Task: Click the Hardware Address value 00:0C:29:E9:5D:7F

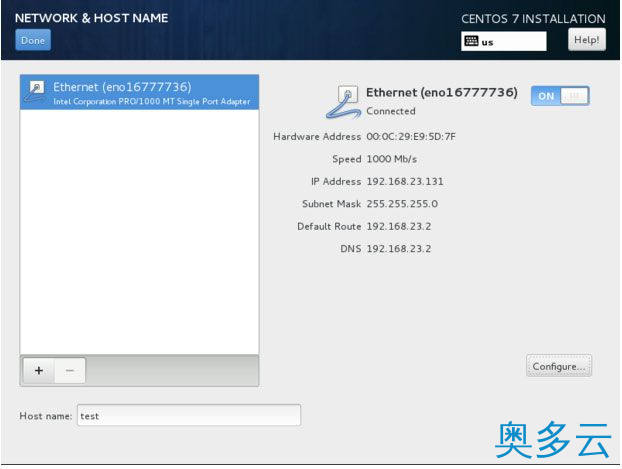Action: click(411, 137)
